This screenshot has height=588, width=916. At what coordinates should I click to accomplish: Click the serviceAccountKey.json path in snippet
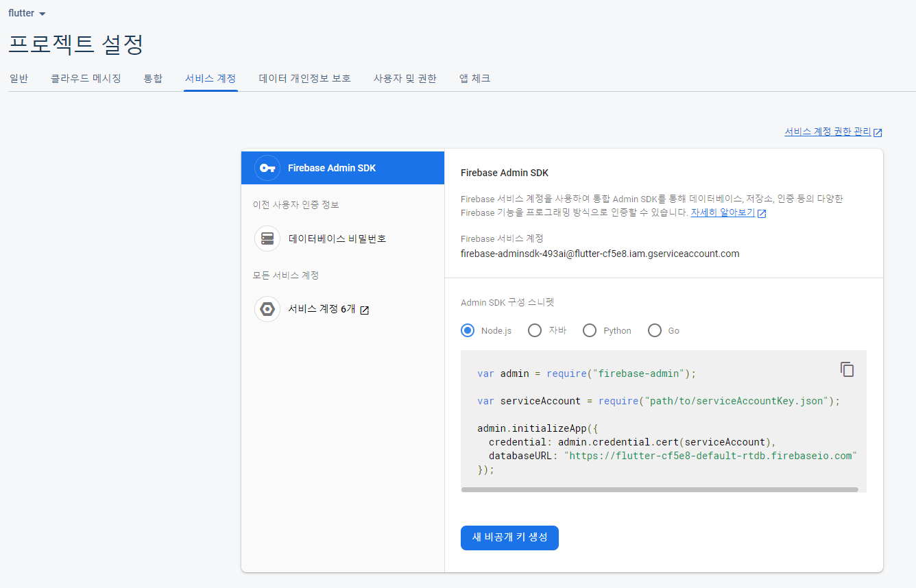click(x=736, y=401)
